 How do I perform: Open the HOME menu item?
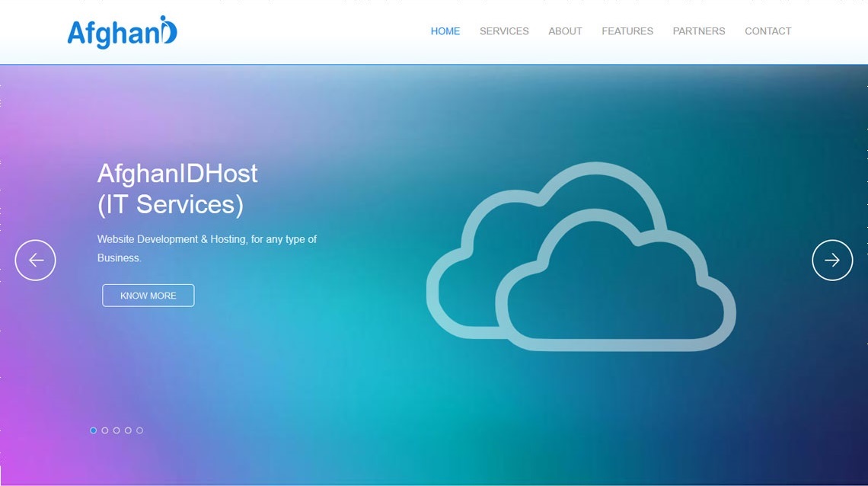click(x=445, y=31)
